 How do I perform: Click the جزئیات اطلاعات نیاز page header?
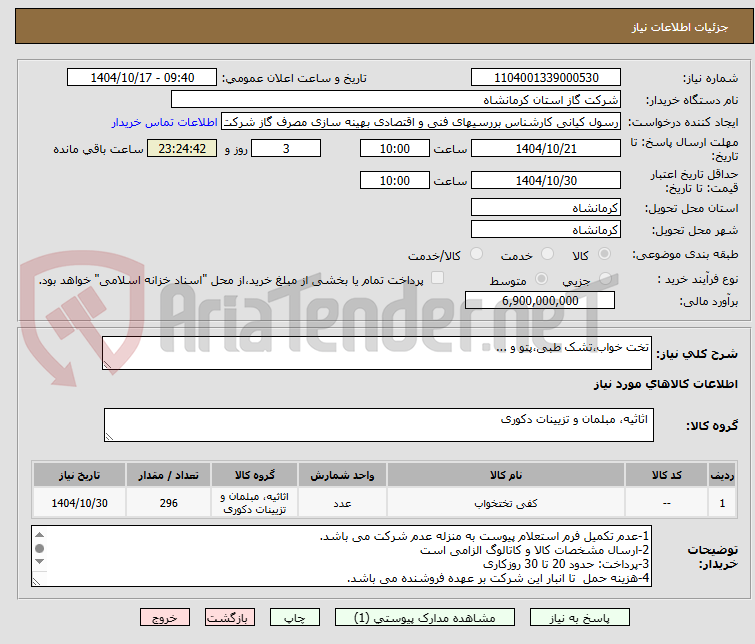point(679,27)
